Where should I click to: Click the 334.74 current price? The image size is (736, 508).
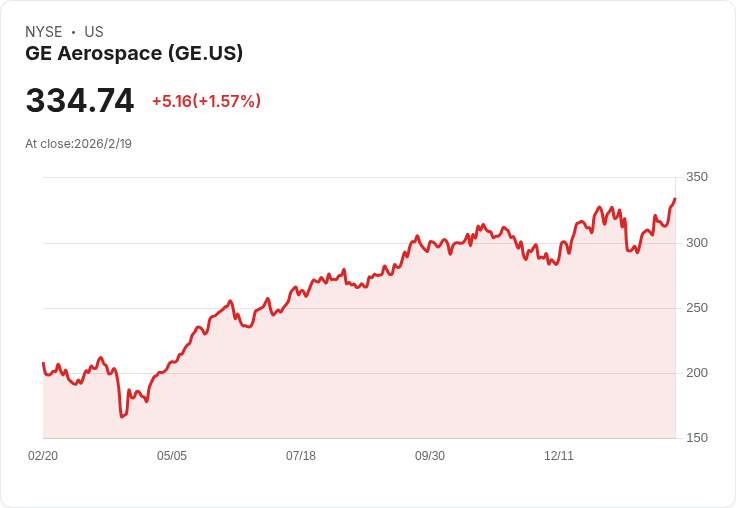(x=80, y=100)
